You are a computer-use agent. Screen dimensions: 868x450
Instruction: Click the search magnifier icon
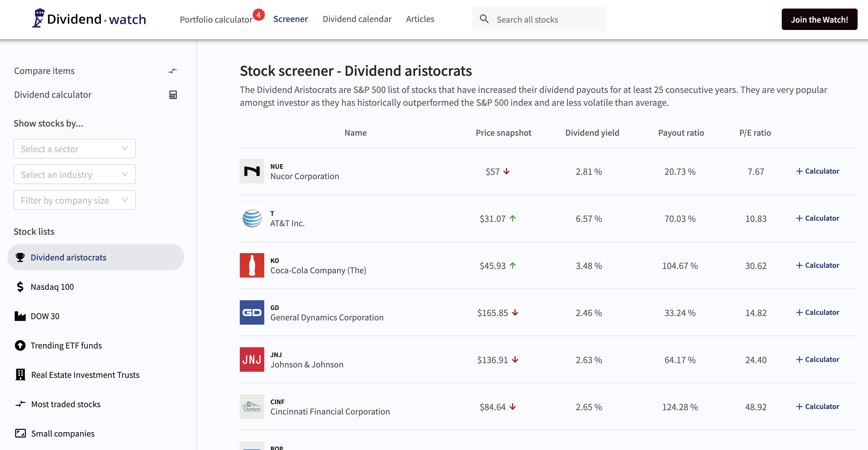coord(484,19)
